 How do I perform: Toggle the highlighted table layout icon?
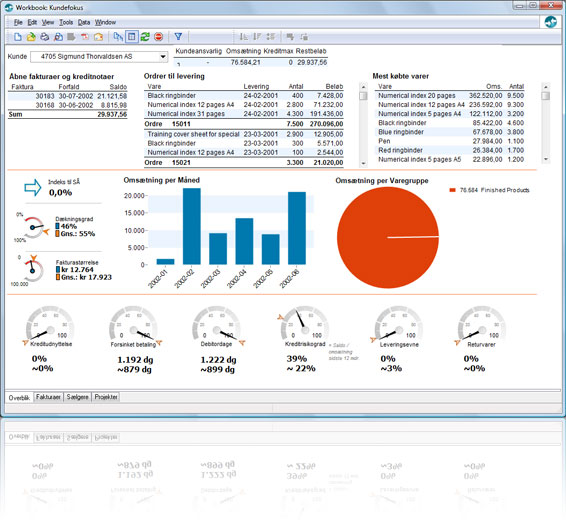pos(132,37)
